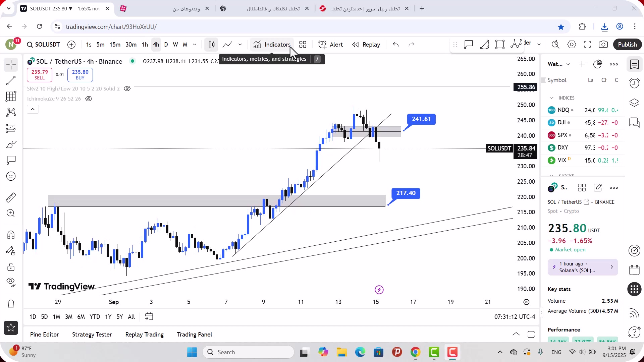This screenshot has height=362, width=644.
Task: Select the brush drawing tool
Action: [11, 144]
